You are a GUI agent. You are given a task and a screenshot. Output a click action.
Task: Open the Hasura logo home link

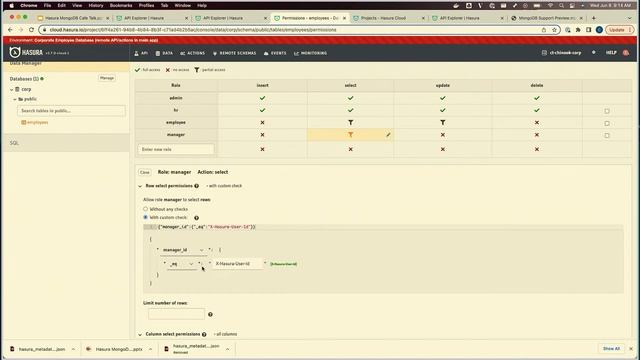(26, 53)
